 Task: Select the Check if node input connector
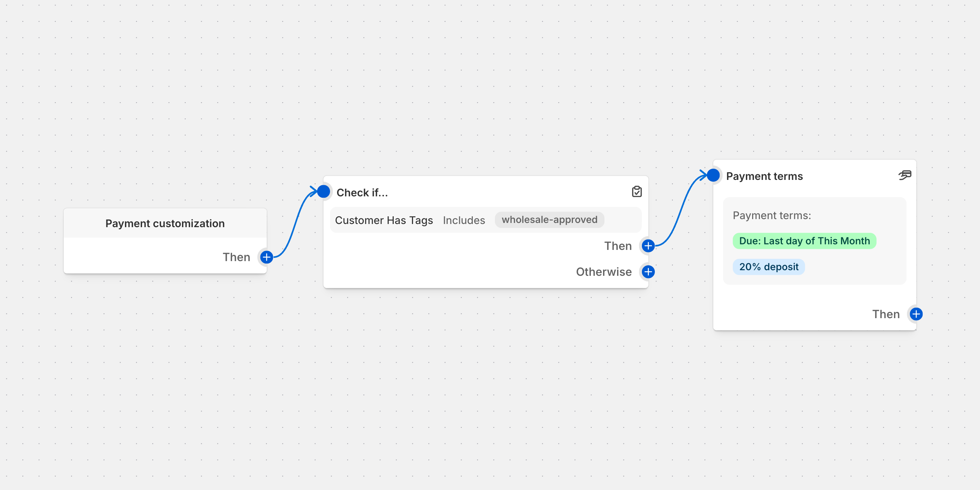point(323,191)
